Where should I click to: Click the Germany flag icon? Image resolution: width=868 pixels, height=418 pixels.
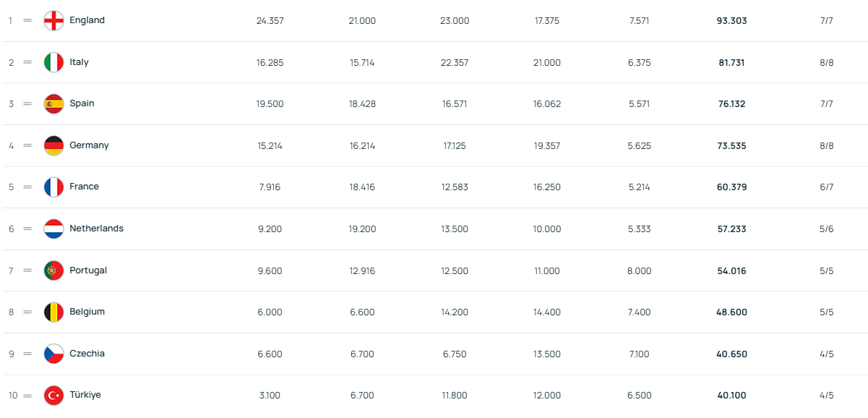53,145
